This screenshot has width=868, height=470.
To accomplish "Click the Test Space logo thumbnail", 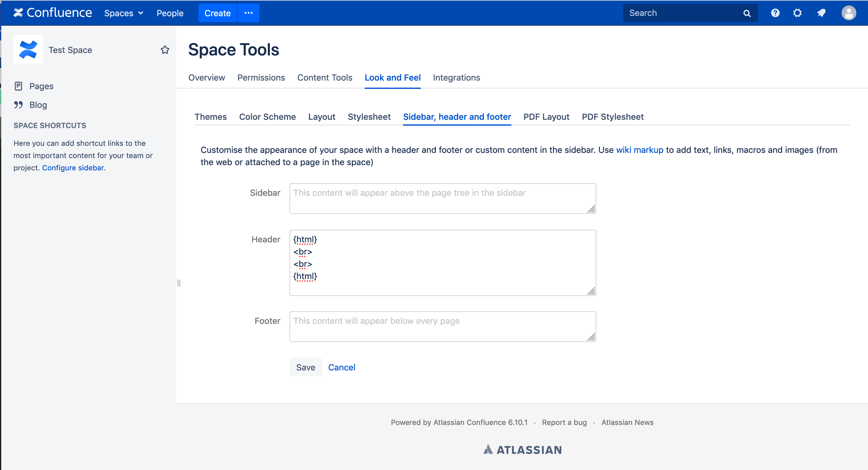I will pos(28,50).
